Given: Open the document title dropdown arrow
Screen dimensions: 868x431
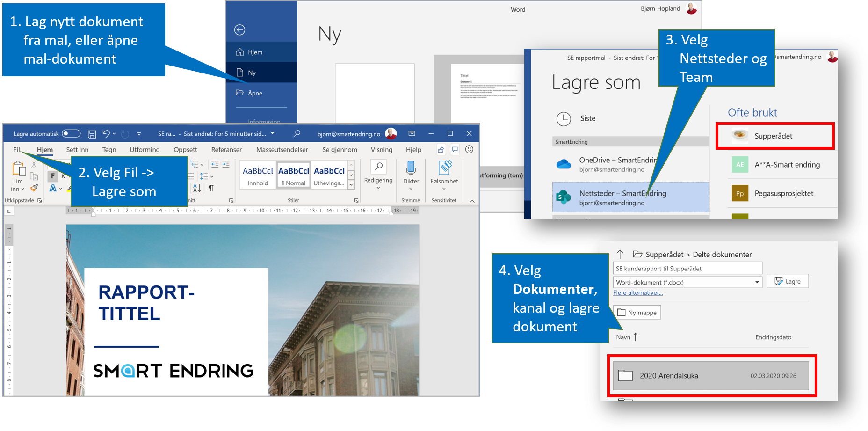Looking at the screenshot, I should pos(272,134).
